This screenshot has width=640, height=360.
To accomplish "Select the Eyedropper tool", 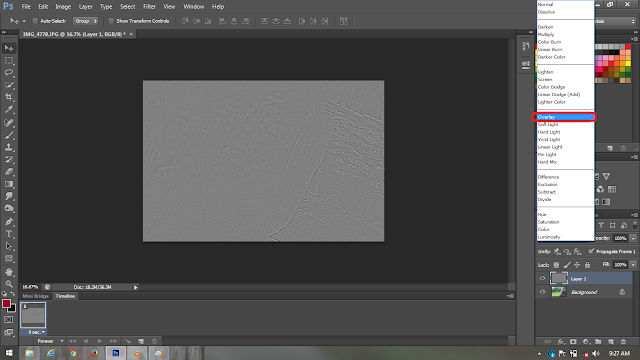I will (9, 109).
